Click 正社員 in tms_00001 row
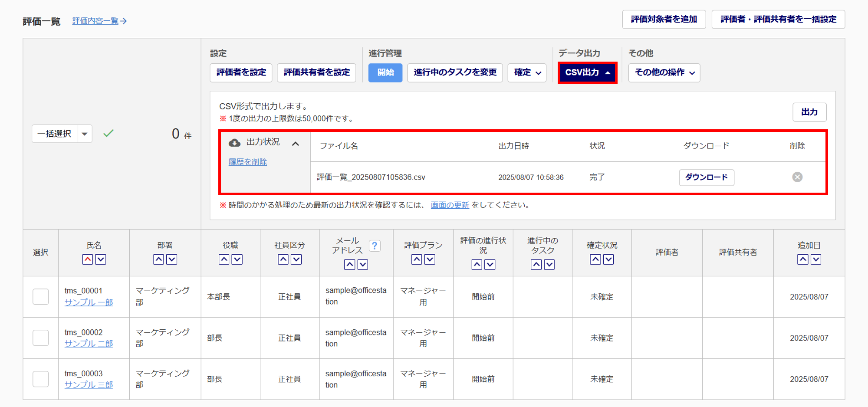Viewport: 868px width, 407px height. [289, 297]
